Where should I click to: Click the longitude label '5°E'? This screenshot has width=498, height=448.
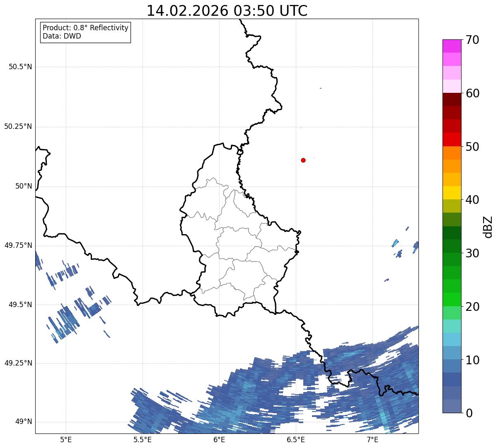click(x=66, y=439)
